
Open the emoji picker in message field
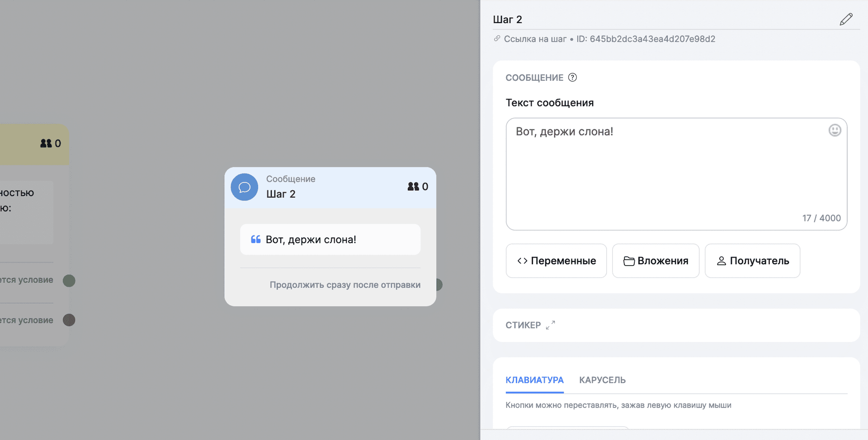[x=835, y=131]
